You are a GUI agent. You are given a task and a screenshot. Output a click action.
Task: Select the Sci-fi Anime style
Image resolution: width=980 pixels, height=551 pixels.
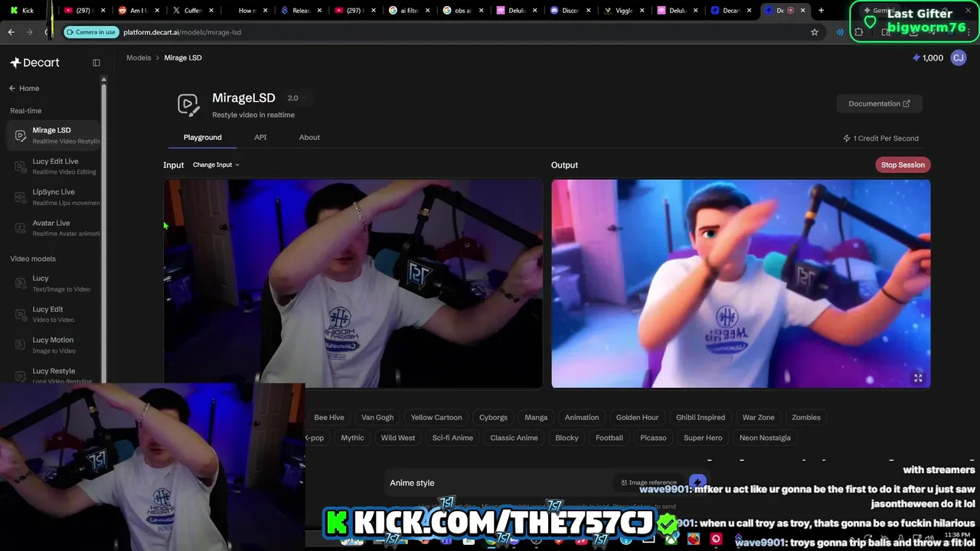452,438
